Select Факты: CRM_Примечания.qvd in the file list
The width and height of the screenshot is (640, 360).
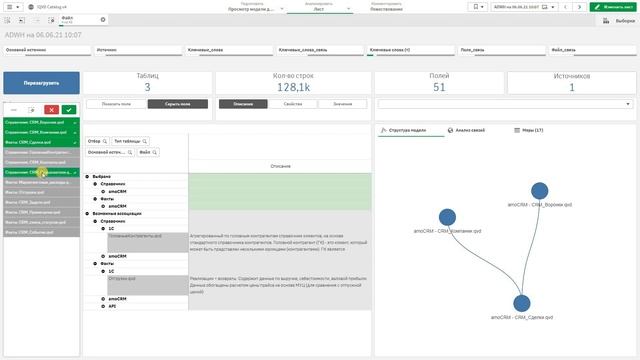(41, 212)
